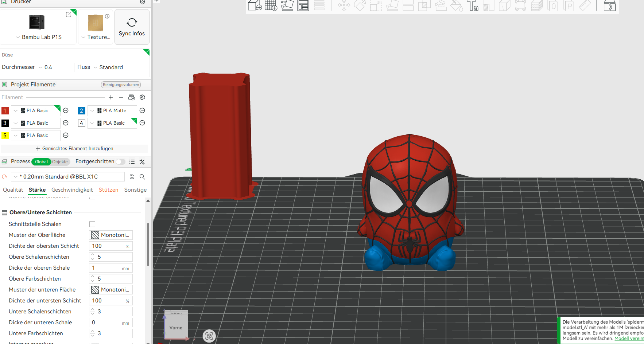Viewport: 644px width, 344px height.
Task: Open the Texture plate type dropdown
Action: click(96, 37)
